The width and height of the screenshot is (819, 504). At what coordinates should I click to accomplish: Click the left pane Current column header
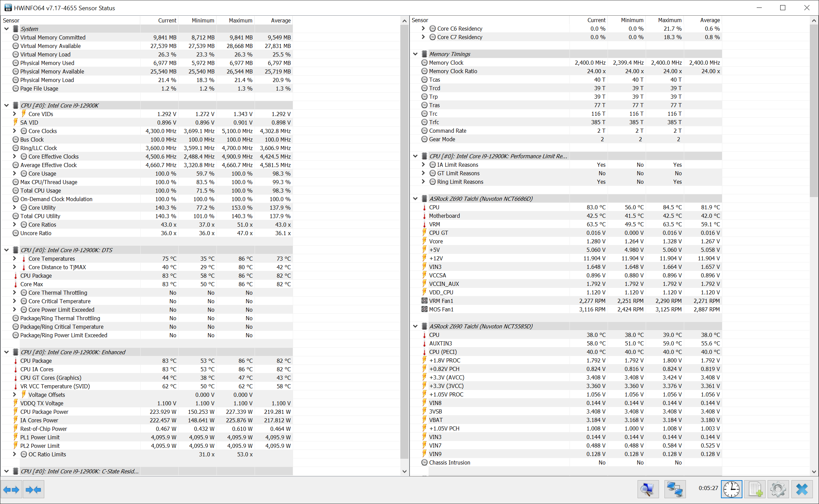coord(159,20)
